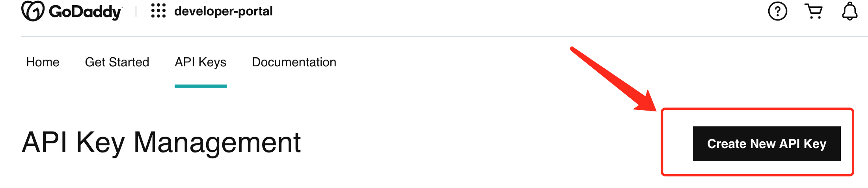Open the help question mark icon
The height and width of the screenshot is (188, 868).
[x=778, y=11]
